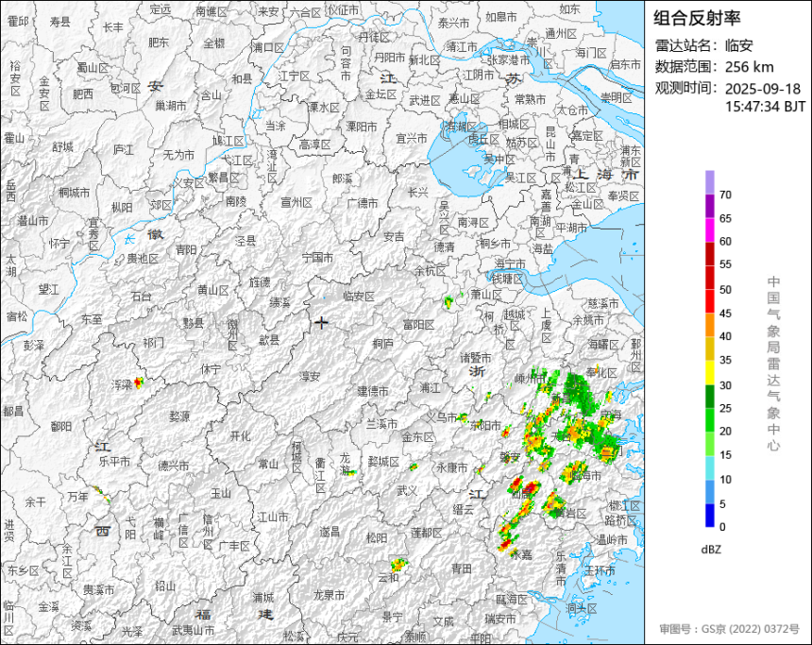The height and width of the screenshot is (645, 812).
Task: Click the title 组合反射率
Action: 697,18
